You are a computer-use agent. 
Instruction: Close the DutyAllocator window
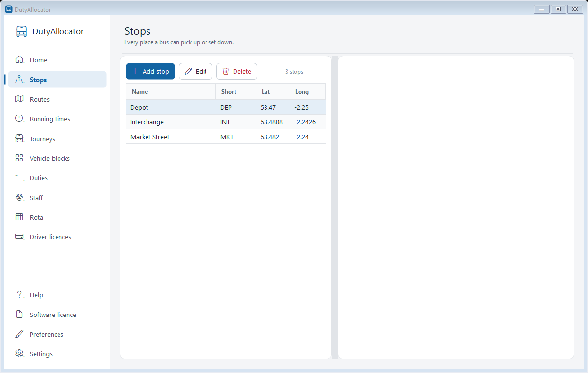click(x=575, y=9)
